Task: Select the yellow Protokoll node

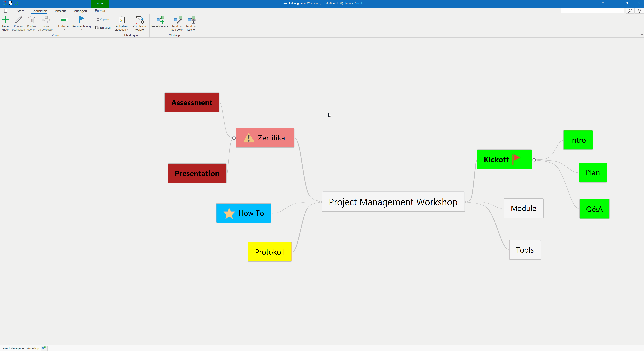Action: pyautogui.click(x=270, y=252)
